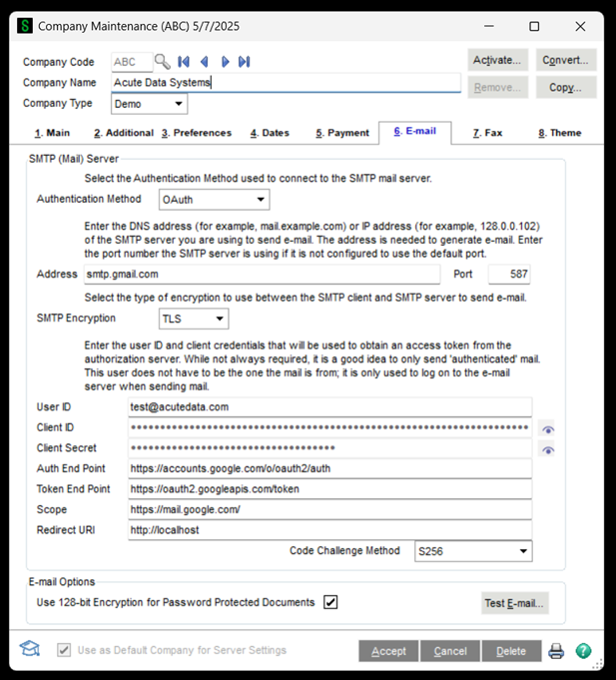
Task: Go to the next company record
Action: (x=225, y=62)
